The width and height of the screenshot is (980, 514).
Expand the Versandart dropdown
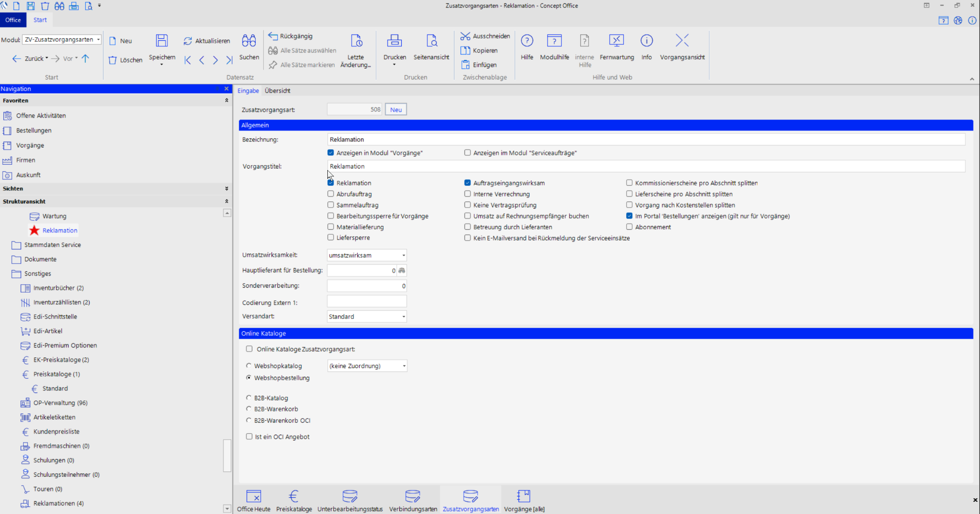pos(403,317)
